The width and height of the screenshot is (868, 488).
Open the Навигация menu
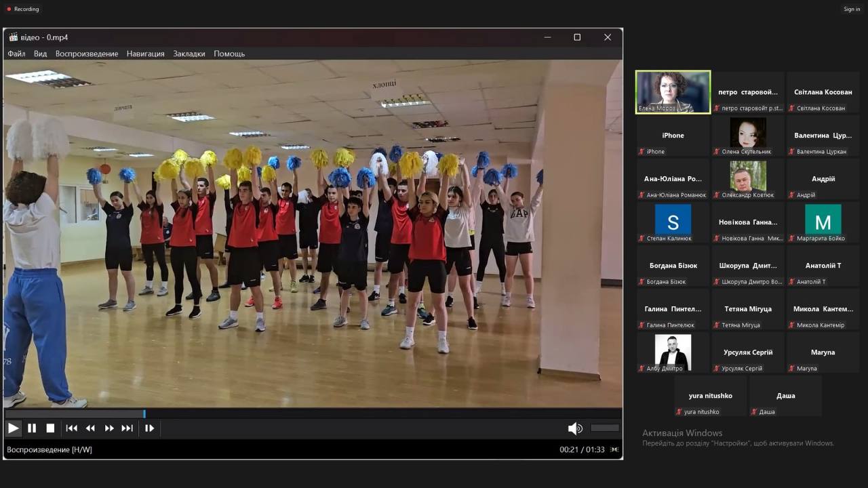(x=145, y=54)
